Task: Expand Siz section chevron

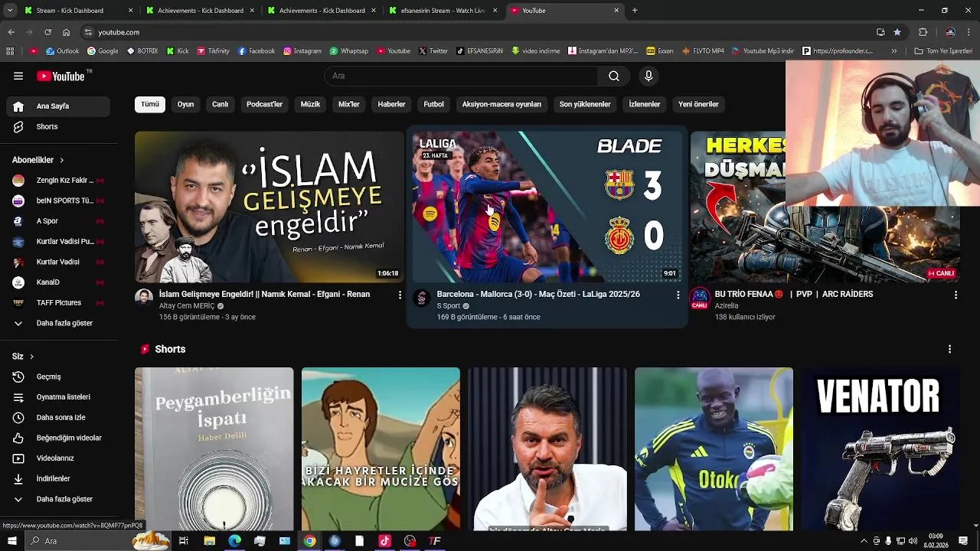Action: pyautogui.click(x=31, y=357)
